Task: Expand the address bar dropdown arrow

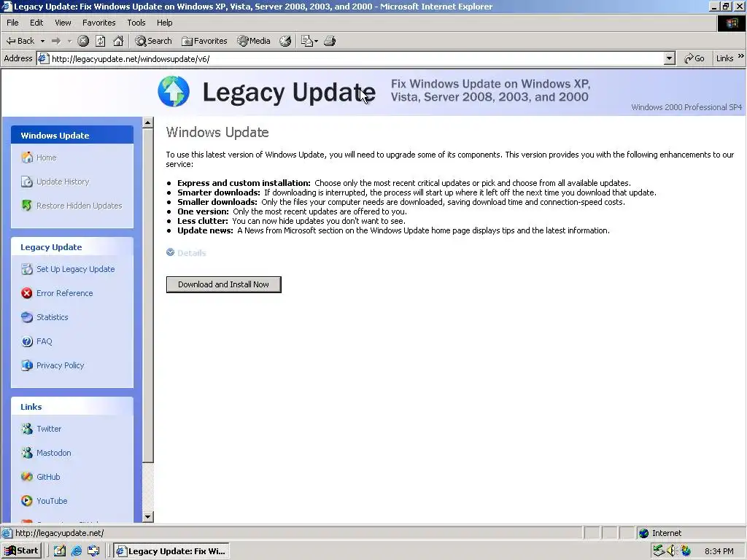Action: (x=670, y=58)
